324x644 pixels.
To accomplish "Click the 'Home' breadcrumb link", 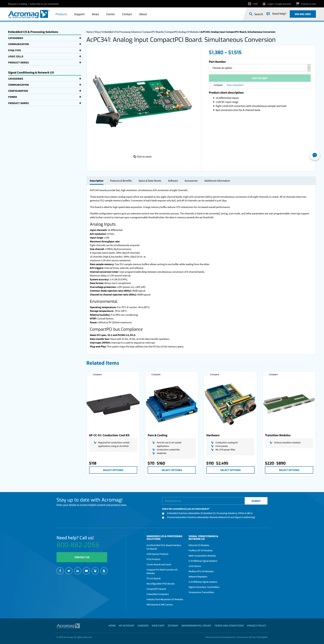I will [89, 32].
